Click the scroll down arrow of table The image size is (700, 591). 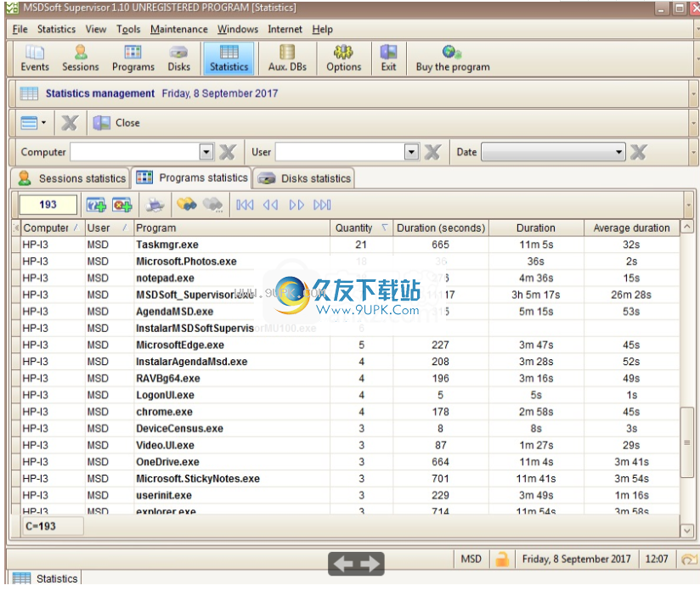tap(686, 531)
